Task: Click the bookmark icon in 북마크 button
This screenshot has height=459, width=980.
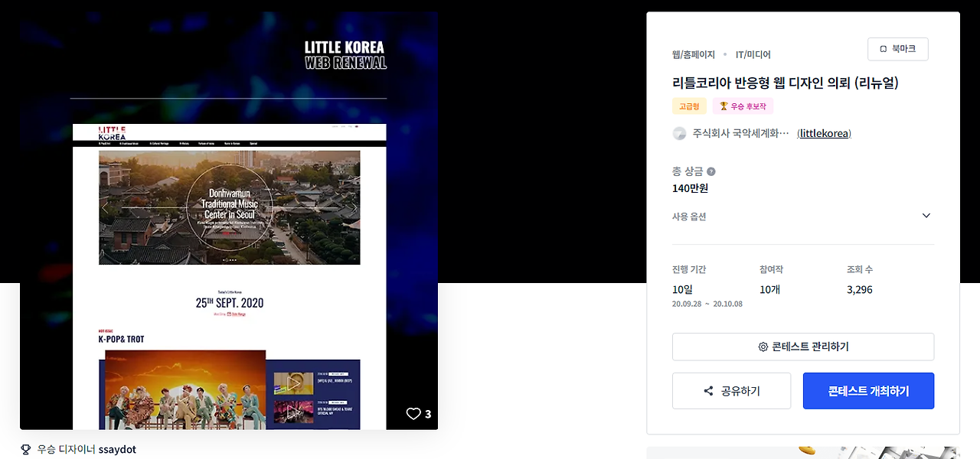Action: point(883,49)
